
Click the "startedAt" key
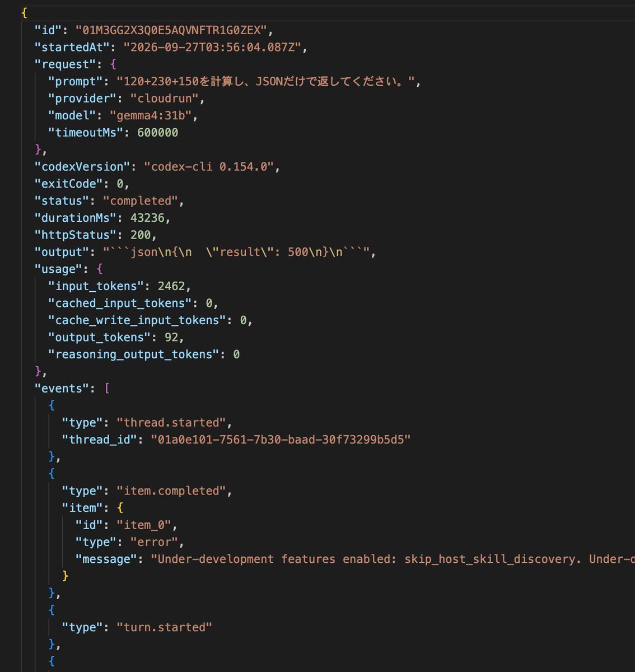(72, 47)
